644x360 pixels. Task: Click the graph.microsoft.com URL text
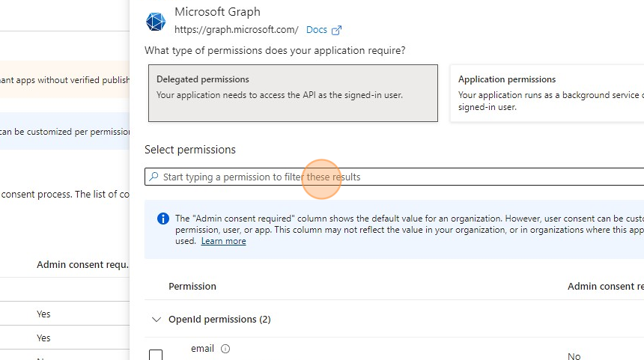[x=236, y=30]
